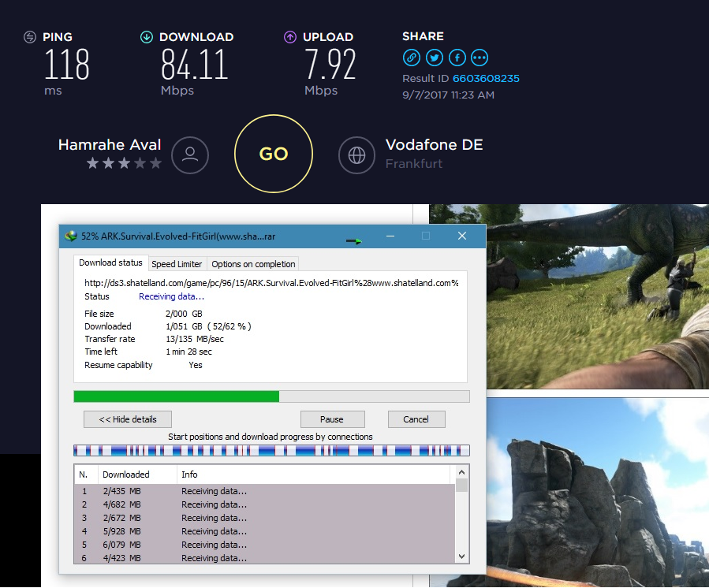This screenshot has height=588, width=709.
Task: Click the Vodafone DE server name
Action: (x=434, y=144)
